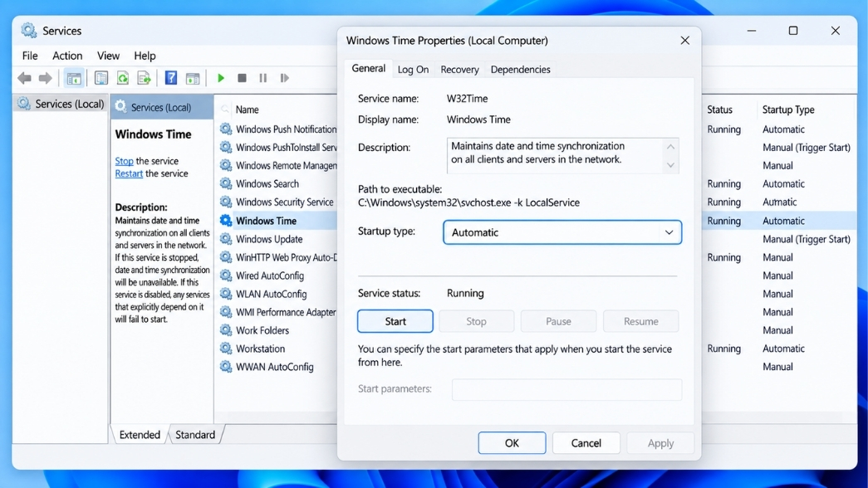The image size is (868, 488).
Task: Sort by the Name column header
Action: [247, 110]
